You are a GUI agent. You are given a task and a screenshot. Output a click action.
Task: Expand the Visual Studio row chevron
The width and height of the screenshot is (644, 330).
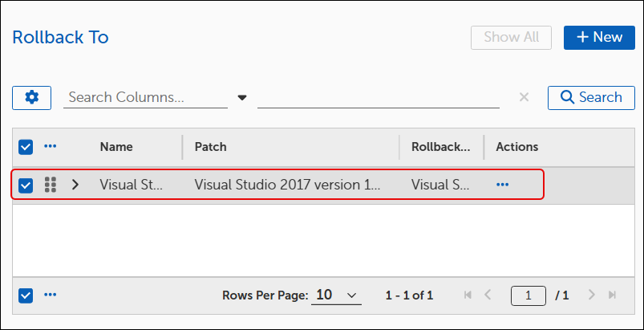click(x=75, y=185)
